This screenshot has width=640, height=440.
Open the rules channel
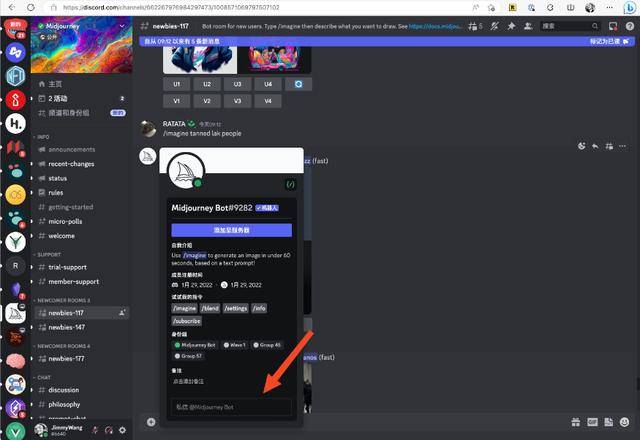coord(80,192)
